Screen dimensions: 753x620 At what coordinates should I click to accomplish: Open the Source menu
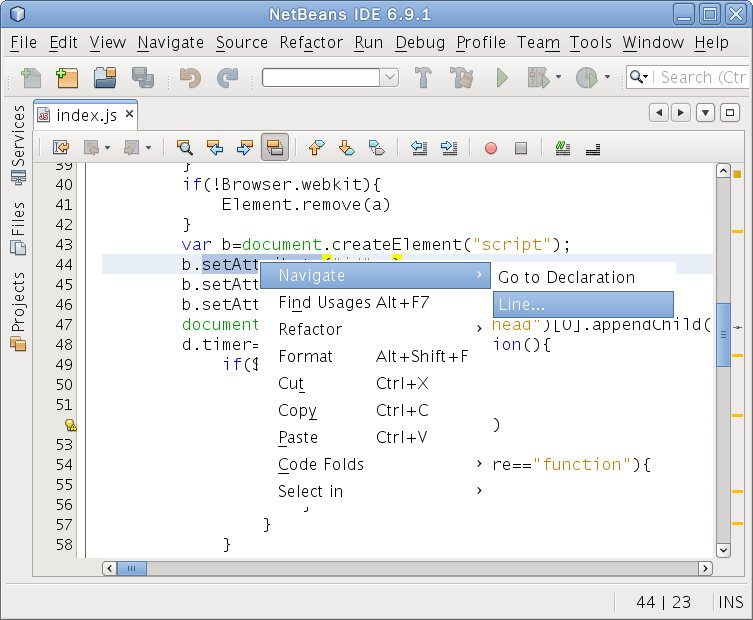tap(242, 42)
